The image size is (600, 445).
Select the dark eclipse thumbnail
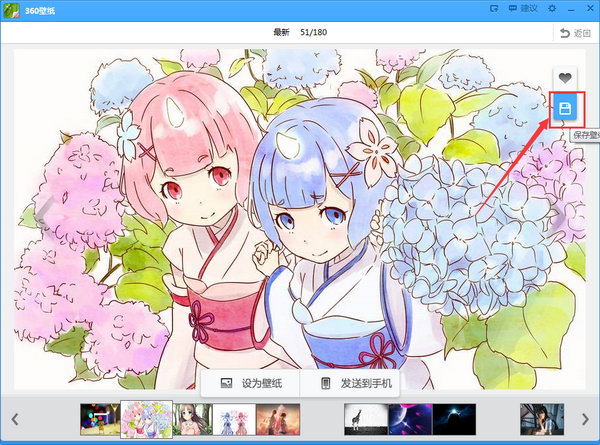point(454,419)
